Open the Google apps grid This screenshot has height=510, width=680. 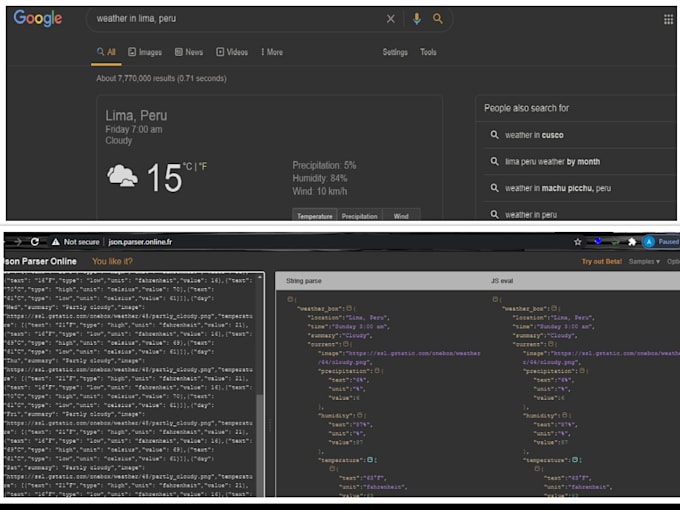pyautogui.click(x=668, y=19)
